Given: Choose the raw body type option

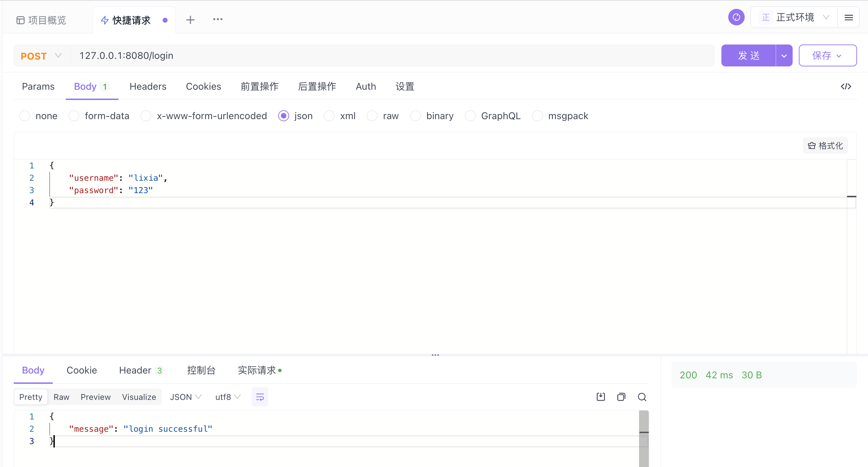Looking at the screenshot, I should 372,116.
